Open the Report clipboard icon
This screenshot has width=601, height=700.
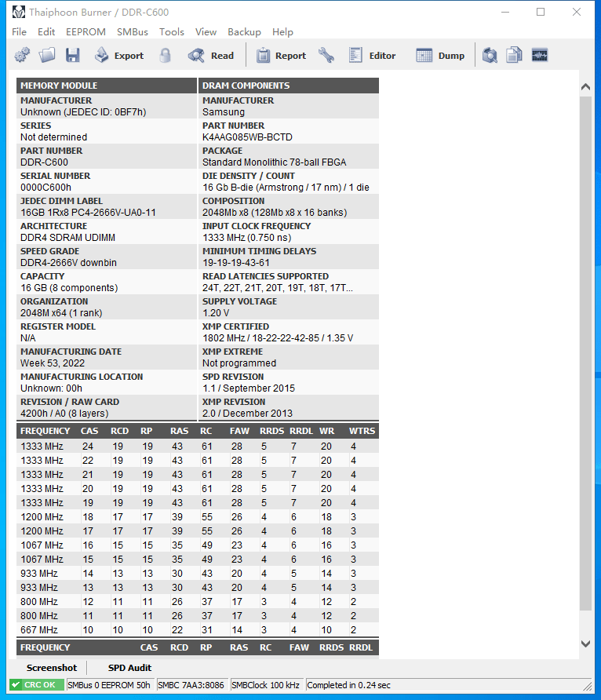tap(263, 56)
